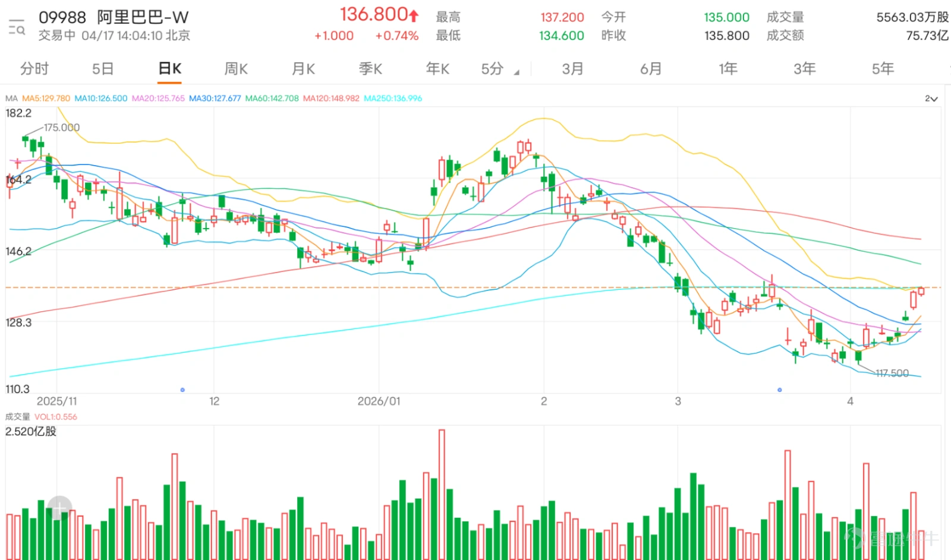Click the high price 137.200
Viewport: 951px width, 560px height.
[x=562, y=17]
